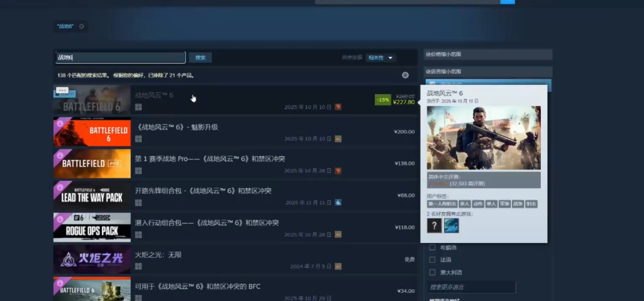Open the 《战地风云™ 6》- 魅影升级 result
The image size is (644, 301).
(x=178, y=127)
